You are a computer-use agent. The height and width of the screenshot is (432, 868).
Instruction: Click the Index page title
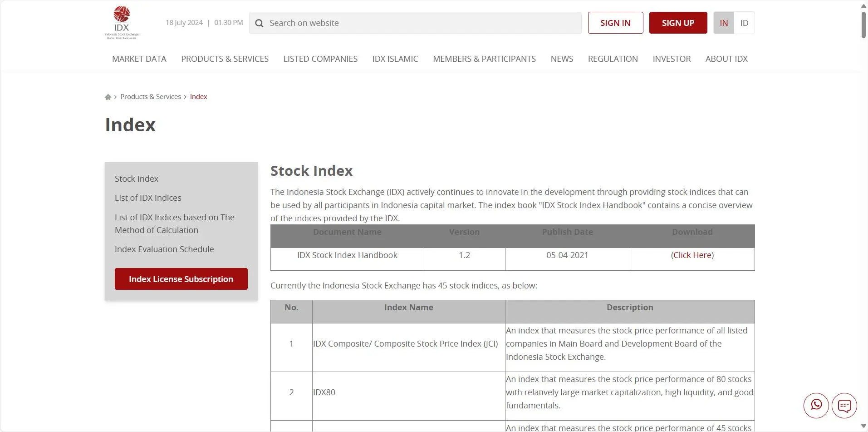pyautogui.click(x=130, y=125)
